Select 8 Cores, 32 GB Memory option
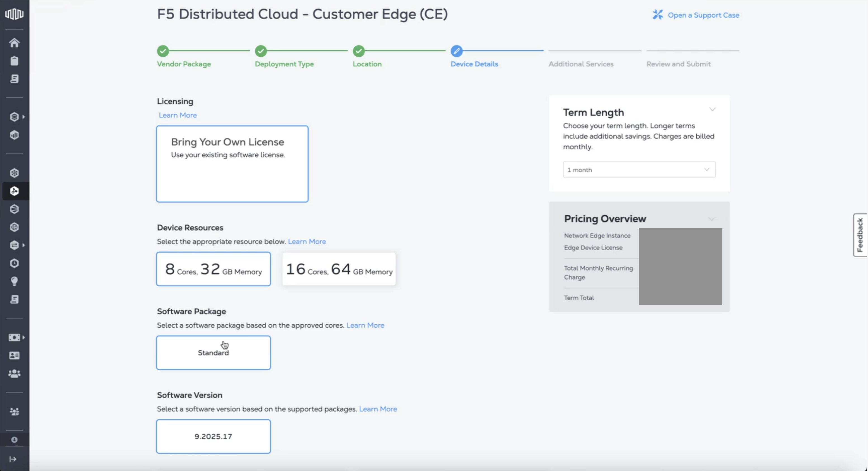Screen dimensions: 868x471 (213, 269)
